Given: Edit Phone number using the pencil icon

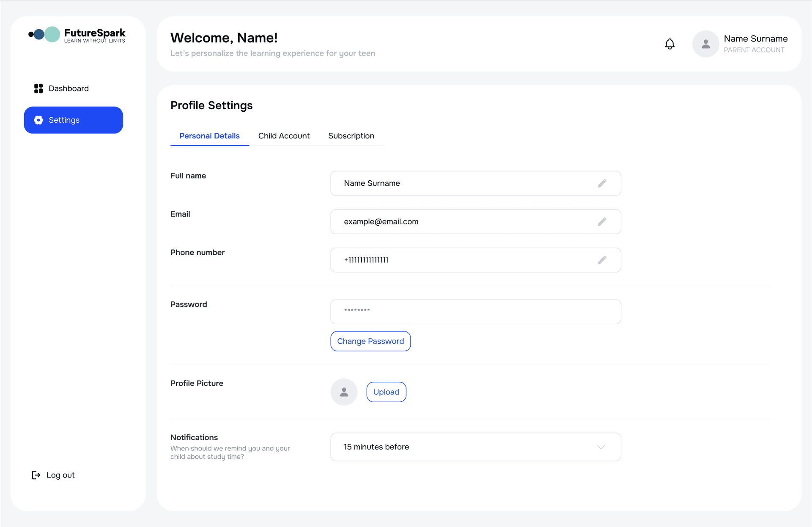Looking at the screenshot, I should coord(602,260).
